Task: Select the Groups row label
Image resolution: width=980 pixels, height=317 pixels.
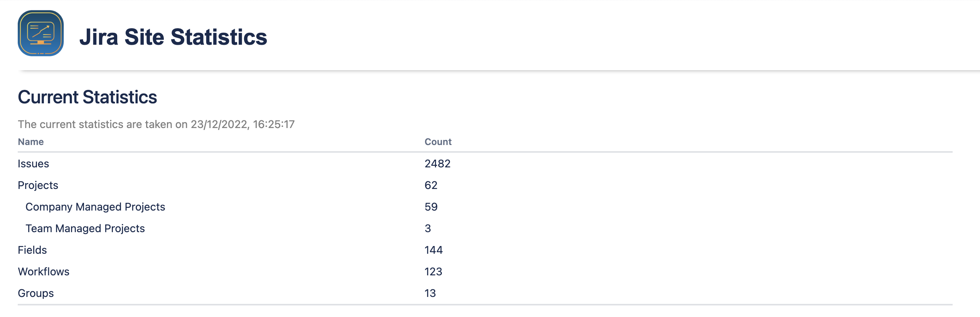Action: [x=36, y=293]
